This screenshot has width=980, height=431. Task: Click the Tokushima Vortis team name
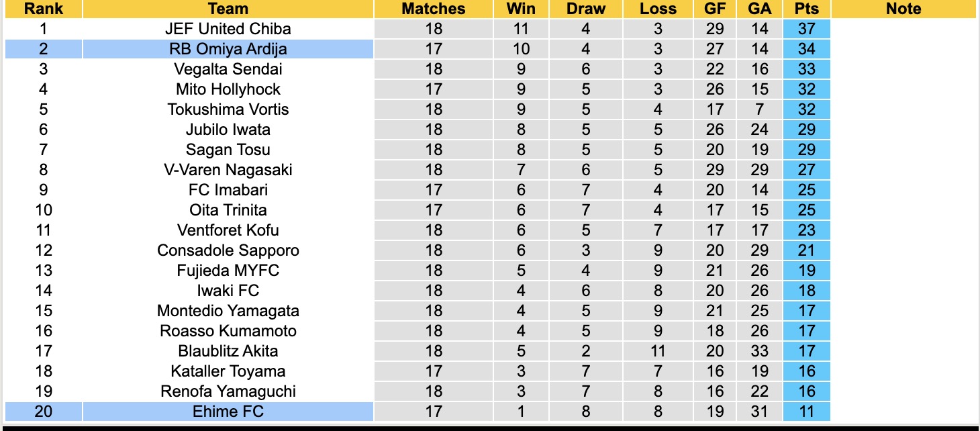(x=228, y=109)
